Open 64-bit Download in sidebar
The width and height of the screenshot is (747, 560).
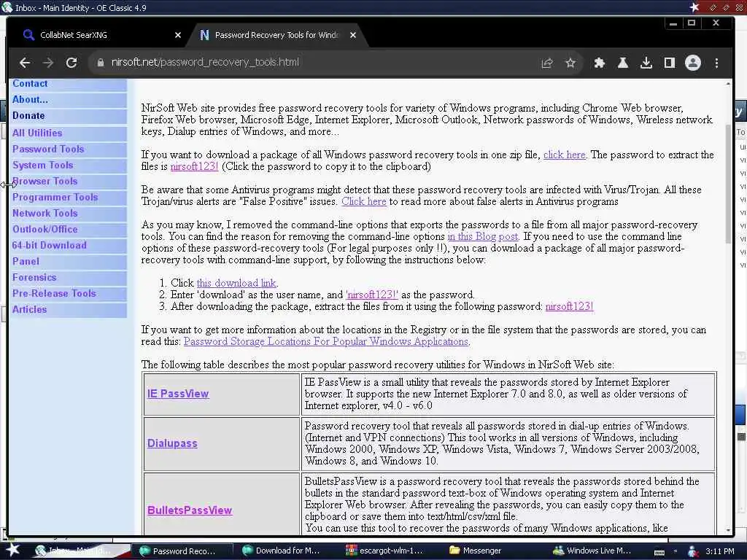click(x=50, y=245)
